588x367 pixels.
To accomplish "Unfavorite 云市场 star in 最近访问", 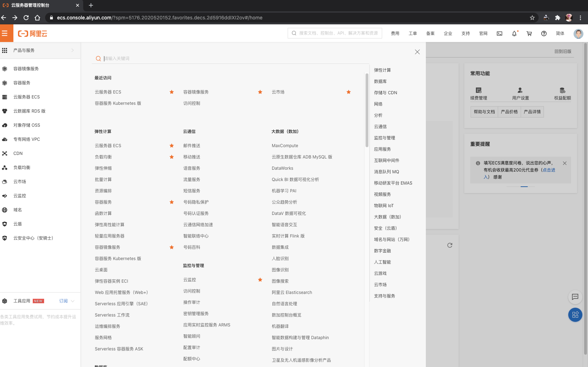I will (x=349, y=92).
